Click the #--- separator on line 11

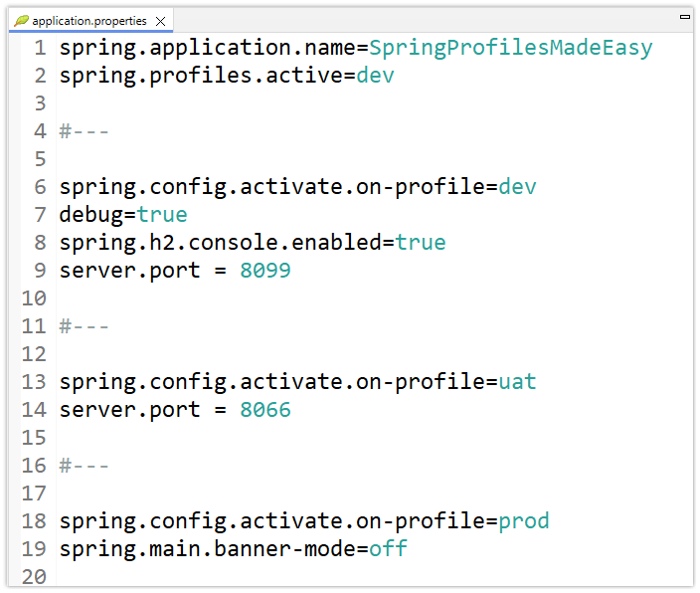[x=84, y=326]
